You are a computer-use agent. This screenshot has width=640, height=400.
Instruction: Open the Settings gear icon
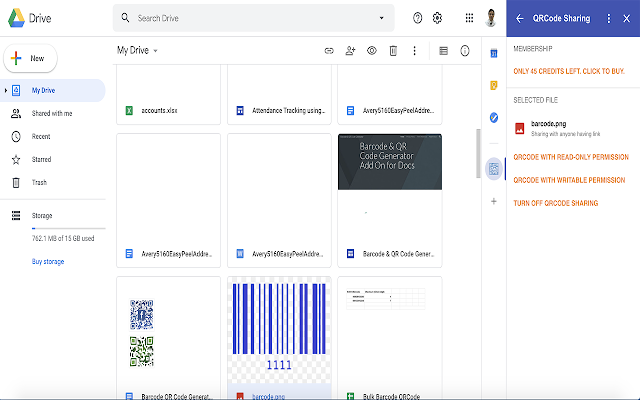(437, 18)
